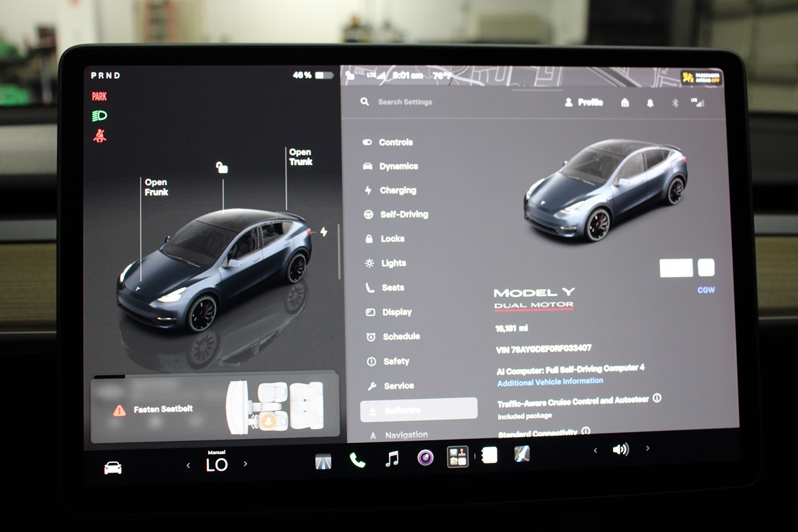This screenshot has width=798, height=532.
Task: Tap the speaker volume icon
Action: coord(620,450)
